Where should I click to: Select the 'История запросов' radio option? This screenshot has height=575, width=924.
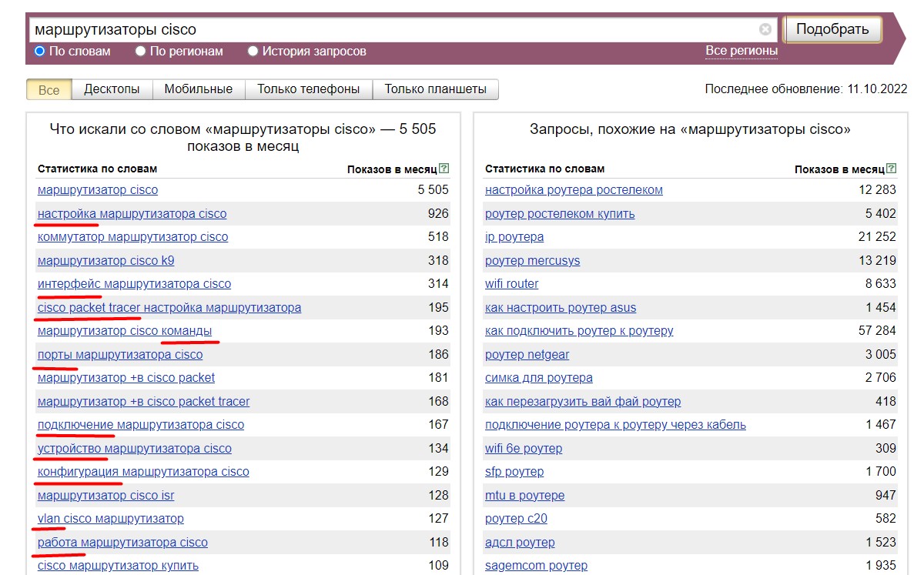(253, 52)
